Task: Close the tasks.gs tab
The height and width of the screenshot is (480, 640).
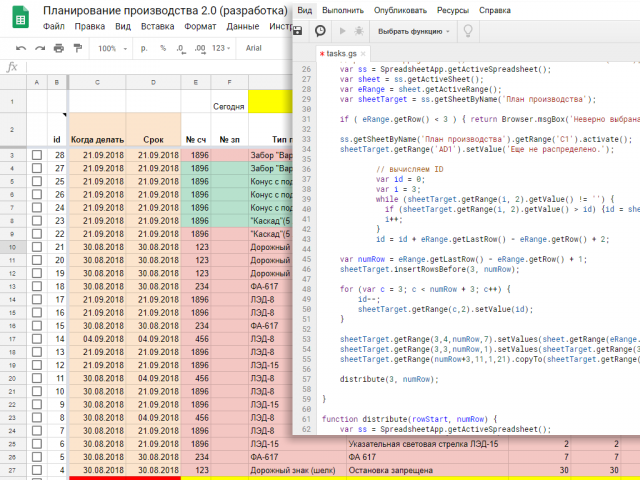Action: (x=363, y=53)
